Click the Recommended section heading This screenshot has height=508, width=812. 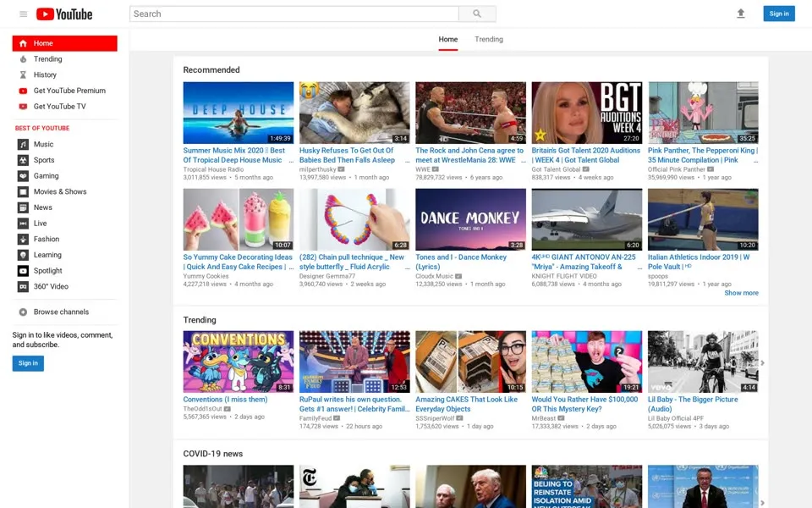[x=211, y=70]
